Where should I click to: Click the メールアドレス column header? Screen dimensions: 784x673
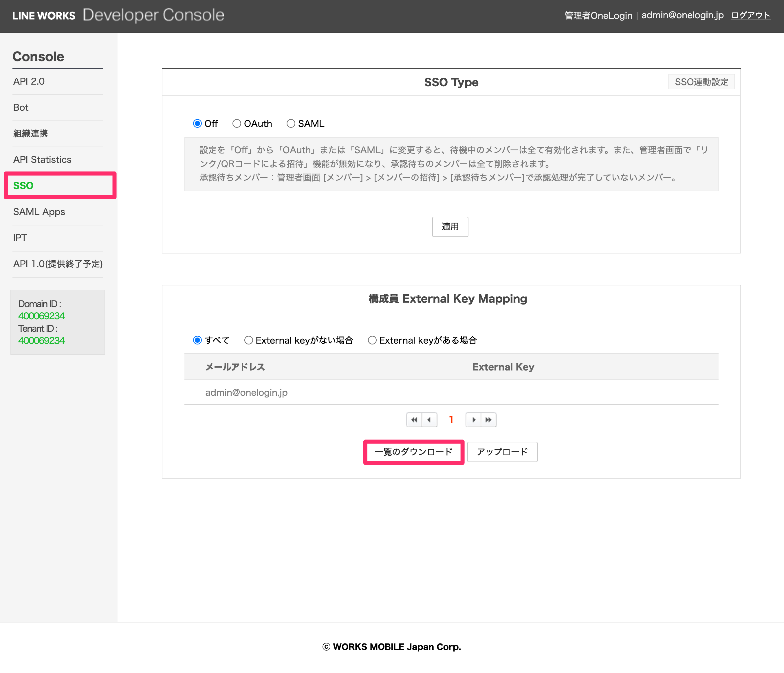coord(235,367)
